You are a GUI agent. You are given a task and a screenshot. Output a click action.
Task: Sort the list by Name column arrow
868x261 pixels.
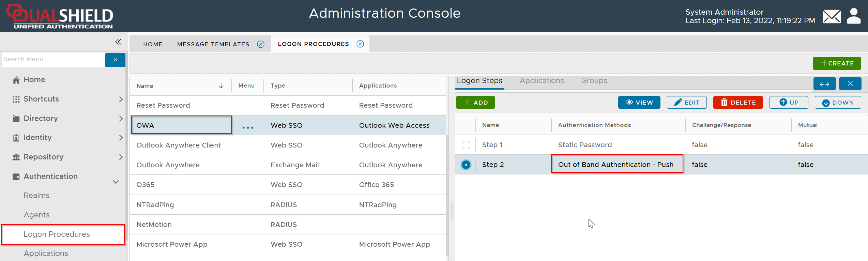[x=221, y=86]
